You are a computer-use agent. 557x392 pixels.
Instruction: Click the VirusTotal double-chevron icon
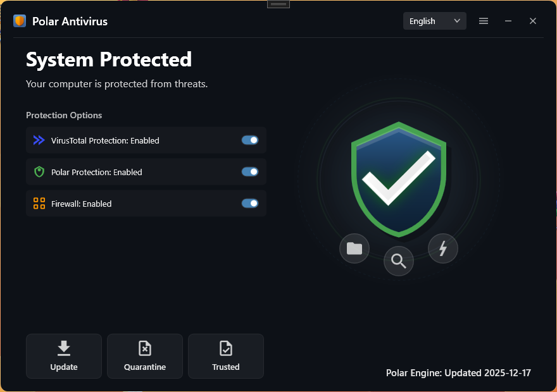39,140
